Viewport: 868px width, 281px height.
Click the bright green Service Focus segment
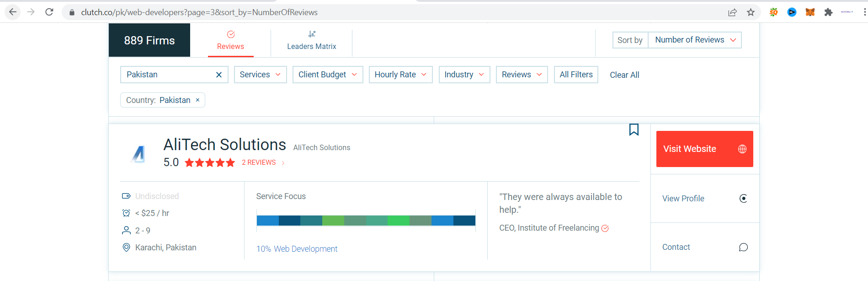coord(399,221)
